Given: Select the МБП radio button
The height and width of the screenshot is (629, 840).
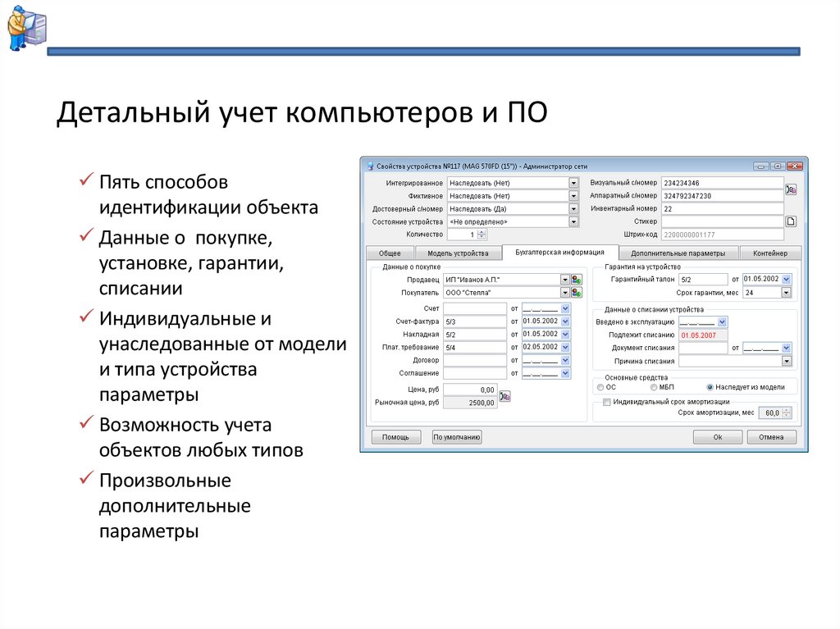Looking at the screenshot, I should click(654, 387).
